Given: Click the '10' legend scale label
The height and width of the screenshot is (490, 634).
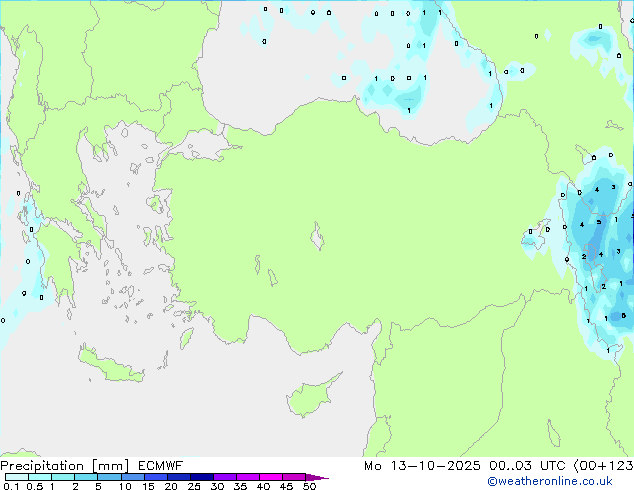Looking at the screenshot, I should [x=125, y=486].
